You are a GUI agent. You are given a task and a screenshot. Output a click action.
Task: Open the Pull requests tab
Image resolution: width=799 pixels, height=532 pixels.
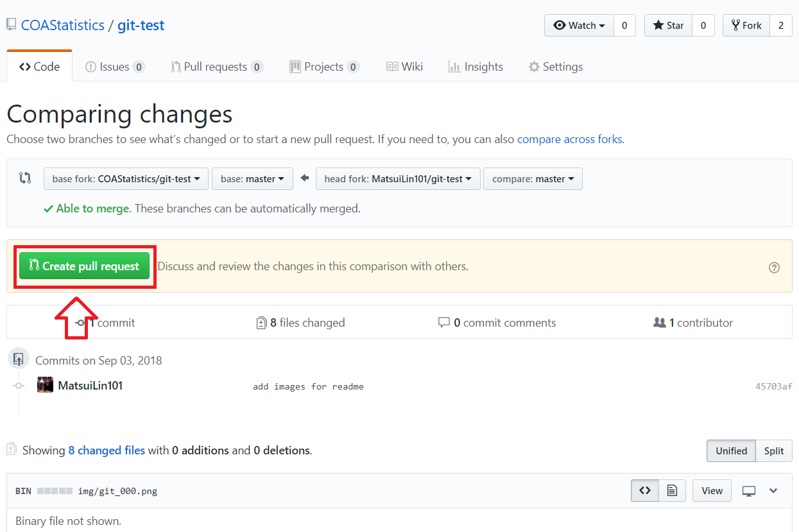pos(217,67)
